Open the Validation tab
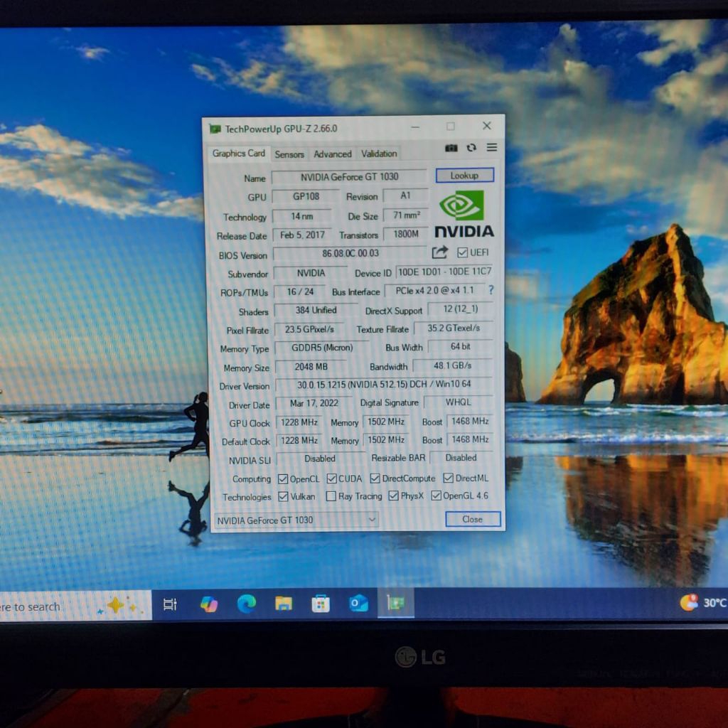 coord(379,154)
